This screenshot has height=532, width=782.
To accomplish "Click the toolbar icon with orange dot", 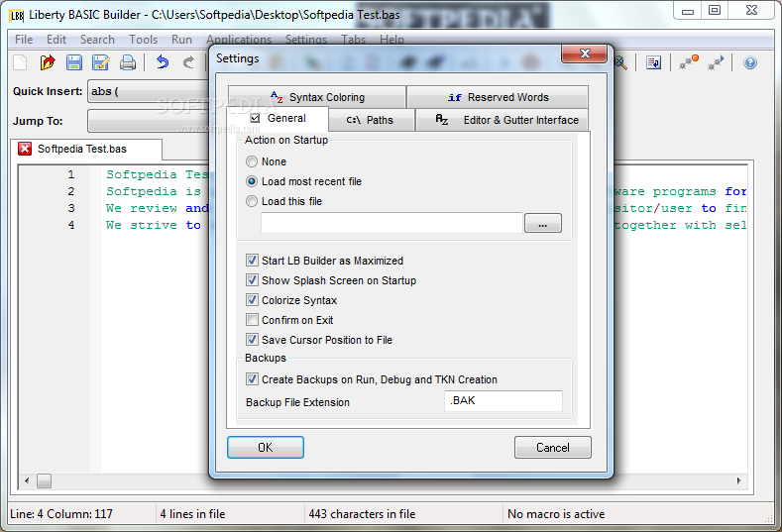I will coord(689,62).
